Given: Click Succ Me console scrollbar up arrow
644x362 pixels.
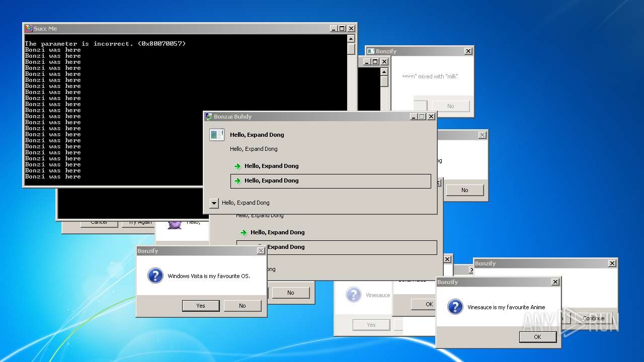Looking at the screenshot, I should pyautogui.click(x=351, y=39).
